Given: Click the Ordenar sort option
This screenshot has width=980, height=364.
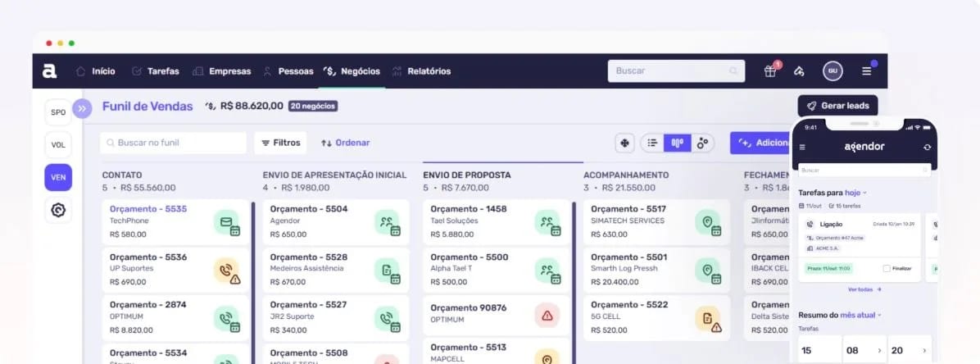Looking at the screenshot, I should click(x=346, y=143).
